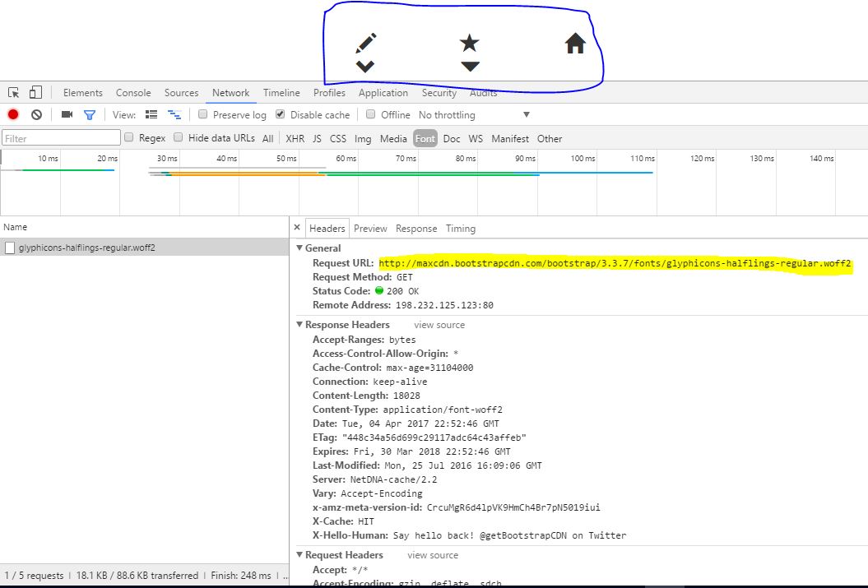This screenshot has height=588, width=868.
Task: Click into the Filter text field
Action: [62, 139]
